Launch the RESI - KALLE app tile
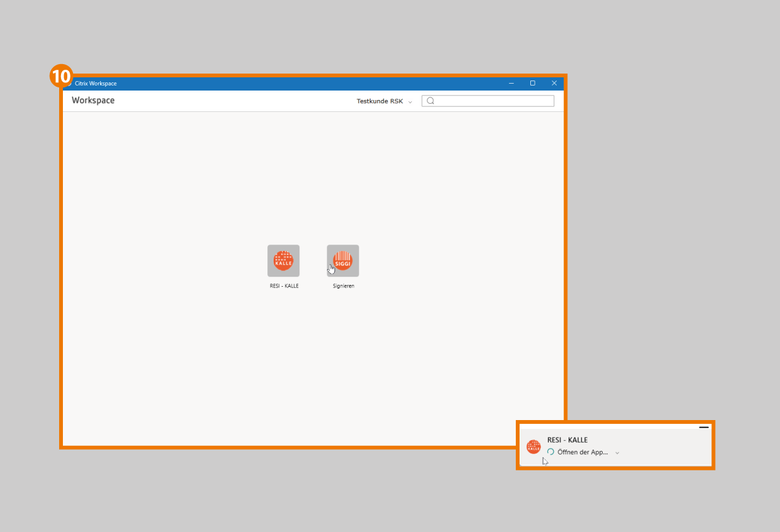The width and height of the screenshot is (780, 532). (x=283, y=260)
